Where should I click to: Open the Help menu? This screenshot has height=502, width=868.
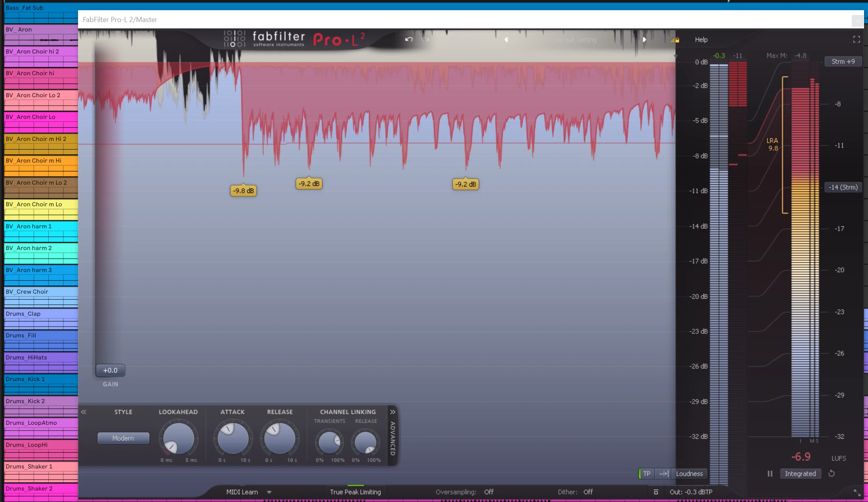(x=701, y=39)
